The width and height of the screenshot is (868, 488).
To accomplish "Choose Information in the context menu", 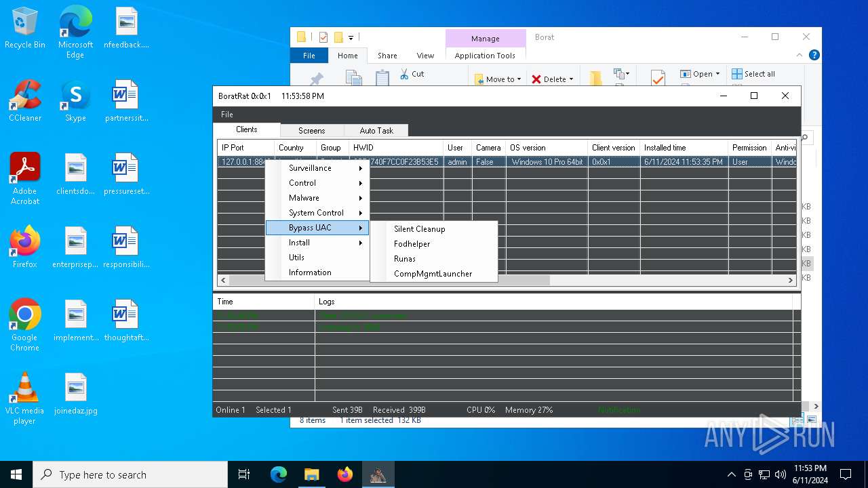I will coord(317,272).
